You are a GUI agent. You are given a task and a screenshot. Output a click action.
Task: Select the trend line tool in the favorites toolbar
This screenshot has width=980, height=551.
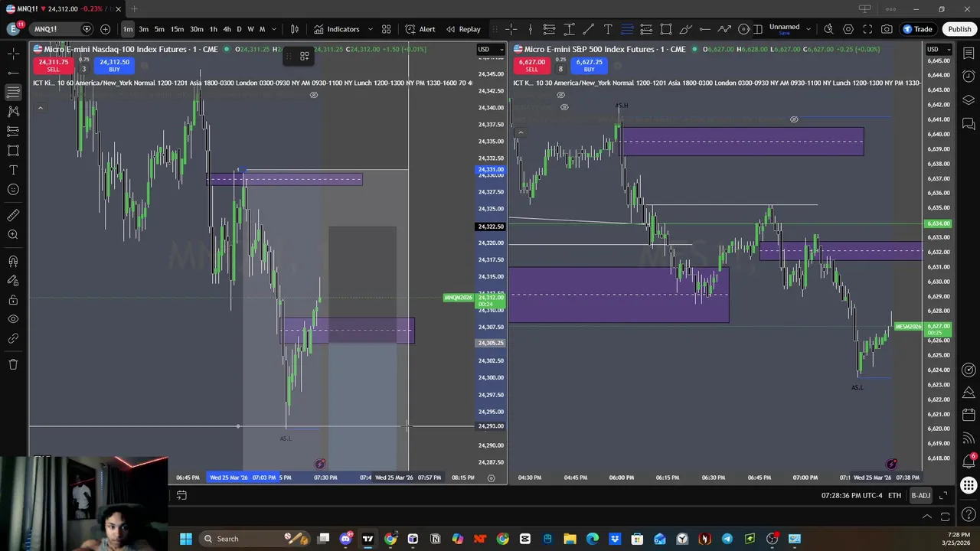588,29
